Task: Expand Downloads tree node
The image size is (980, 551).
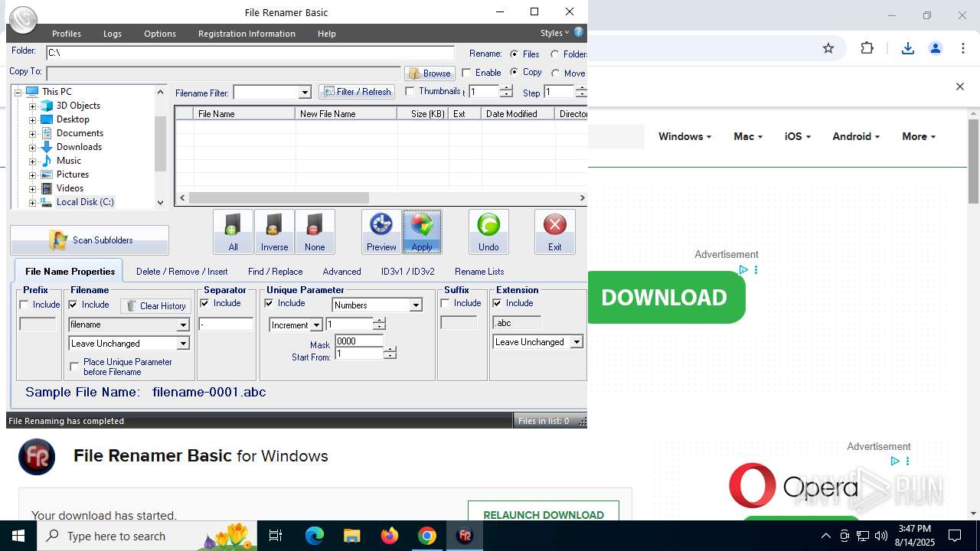Action: (x=33, y=147)
